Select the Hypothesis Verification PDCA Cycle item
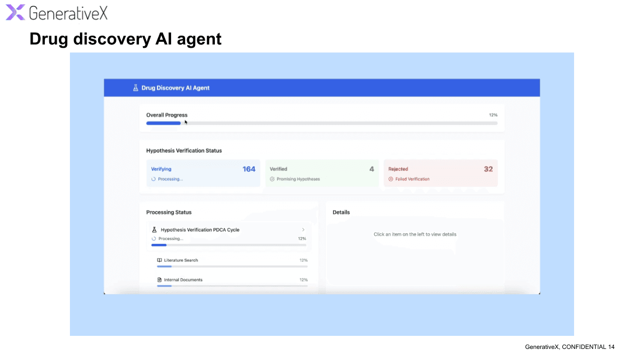Image resolution: width=644 pixels, height=362 pixels. 229,236
